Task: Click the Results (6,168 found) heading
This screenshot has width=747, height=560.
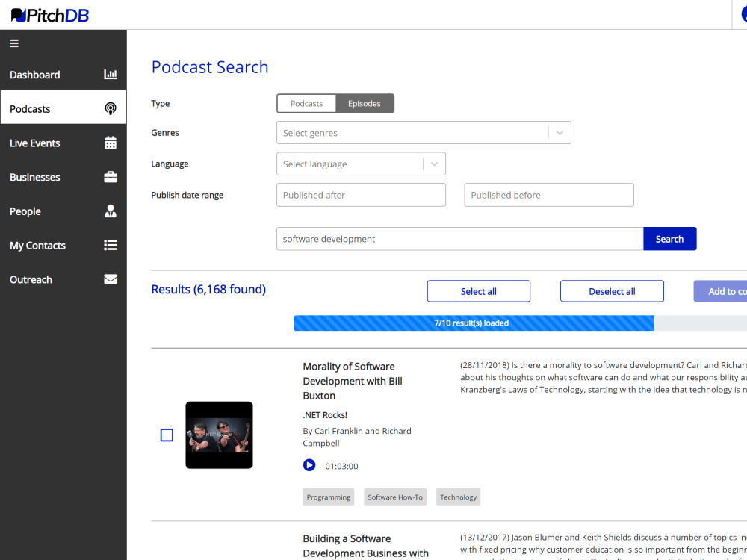Action: coord(208,290)
